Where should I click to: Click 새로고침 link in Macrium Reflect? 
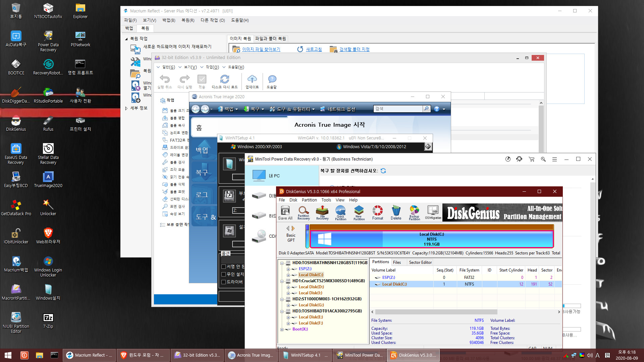pos(314,50)
